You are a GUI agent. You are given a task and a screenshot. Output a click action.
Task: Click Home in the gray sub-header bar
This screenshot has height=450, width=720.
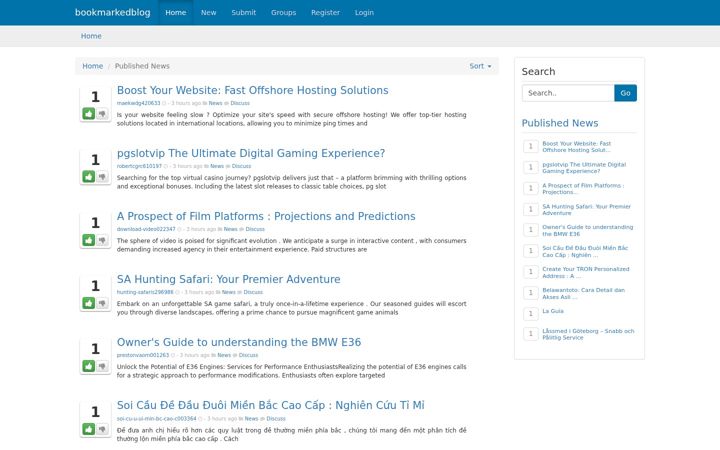pyautogui.click(x=91, y=36)
